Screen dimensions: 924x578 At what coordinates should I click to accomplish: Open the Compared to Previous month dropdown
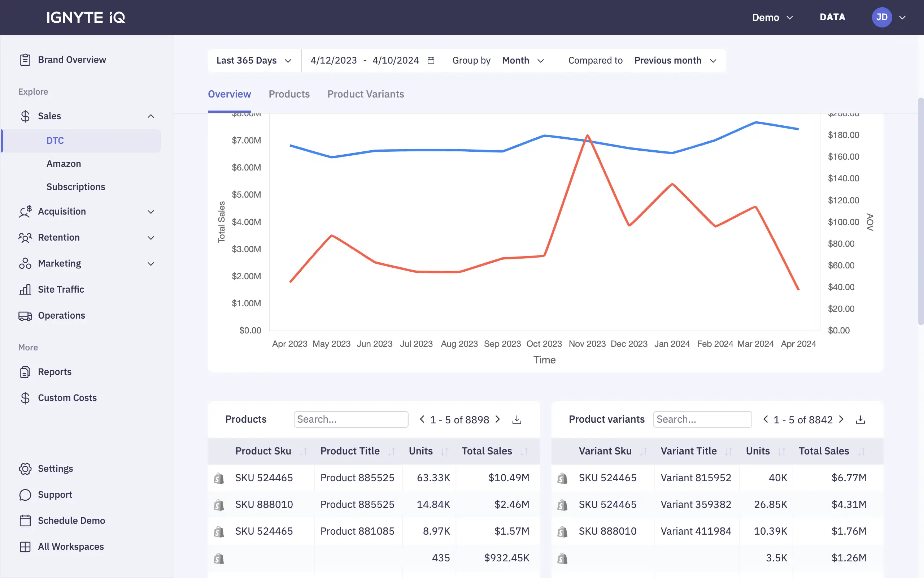pos(675,60)
